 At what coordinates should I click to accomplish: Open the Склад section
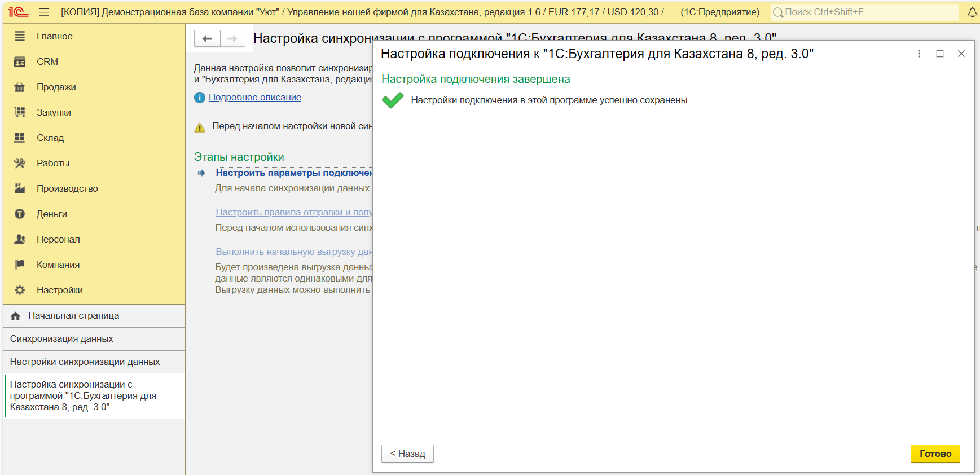pos(50,138)
